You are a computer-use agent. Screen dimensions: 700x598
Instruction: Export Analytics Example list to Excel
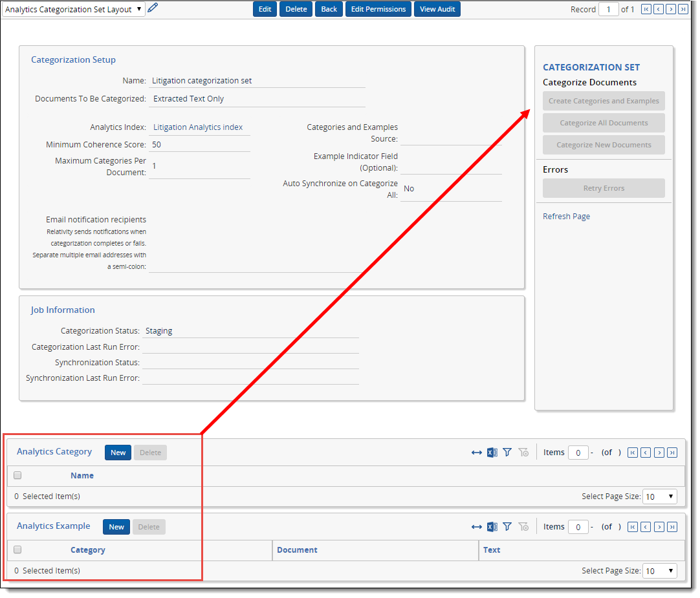tap(492, 527)
